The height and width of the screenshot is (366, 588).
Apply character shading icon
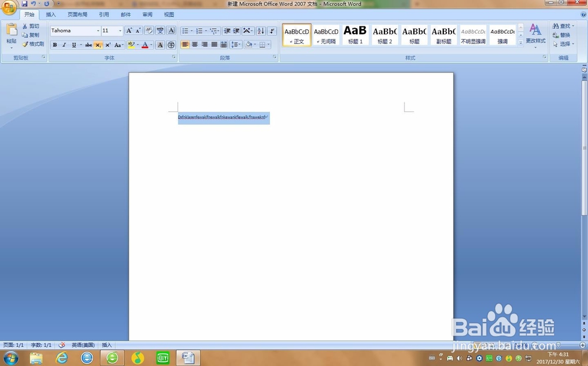click(160, 45)
